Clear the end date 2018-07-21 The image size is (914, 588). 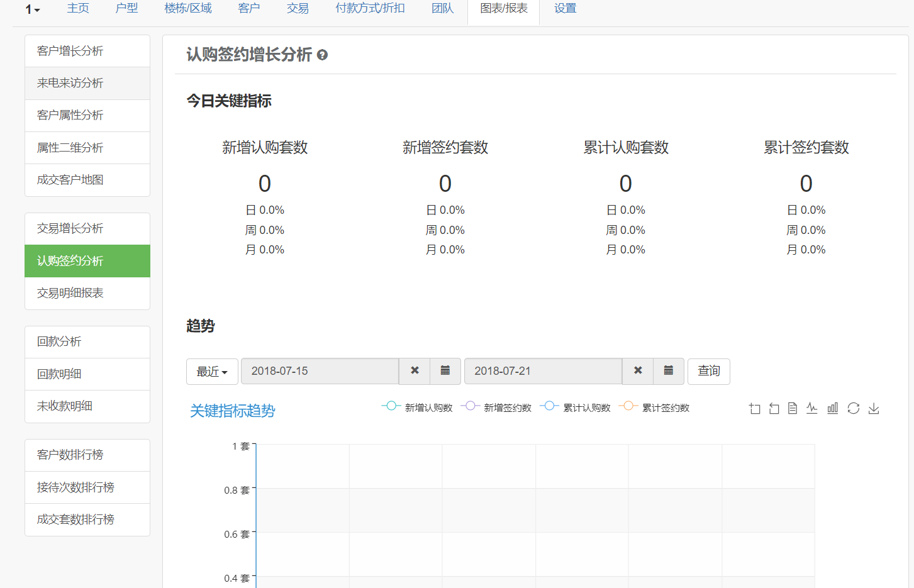point(638,371)
